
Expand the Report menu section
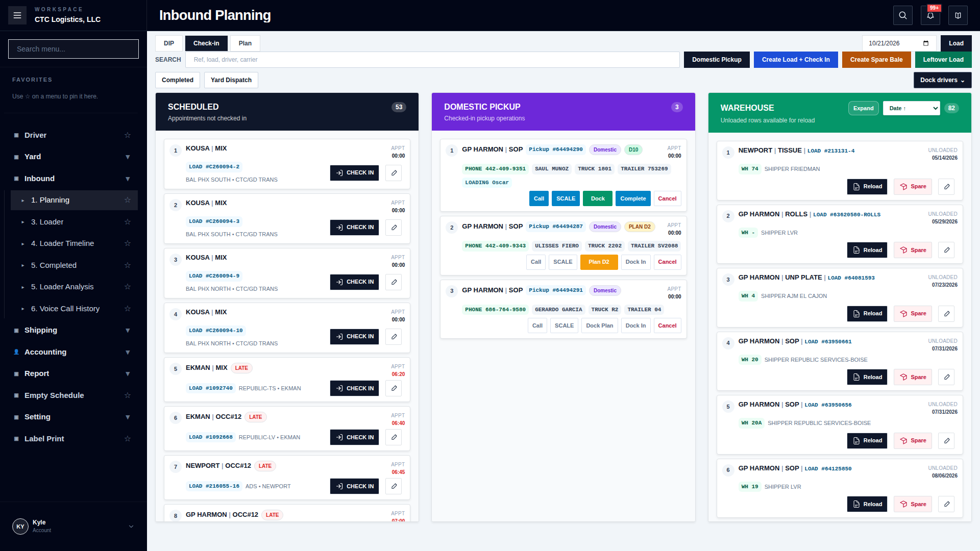pos(128,374)
